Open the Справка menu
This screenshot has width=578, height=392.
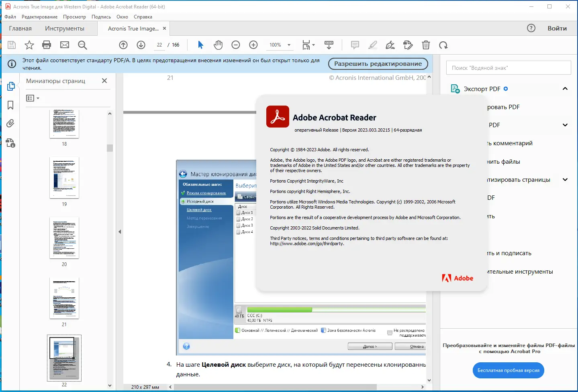coord(143,17)
